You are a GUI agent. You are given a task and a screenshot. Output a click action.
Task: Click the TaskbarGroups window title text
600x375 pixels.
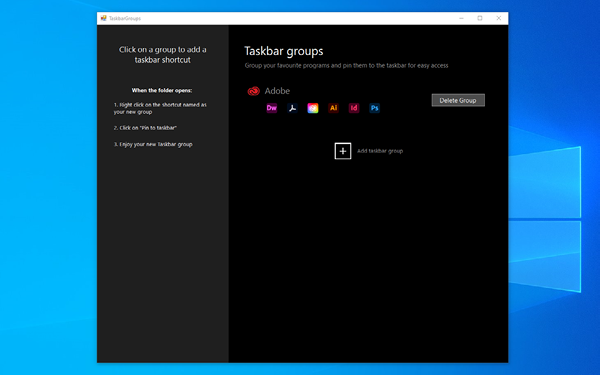pos(125,18)
